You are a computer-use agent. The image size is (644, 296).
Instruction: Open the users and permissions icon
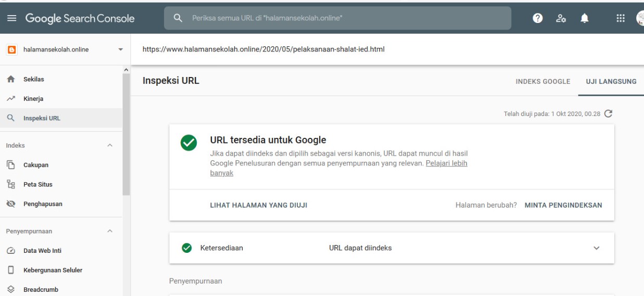tap(561, 18)
